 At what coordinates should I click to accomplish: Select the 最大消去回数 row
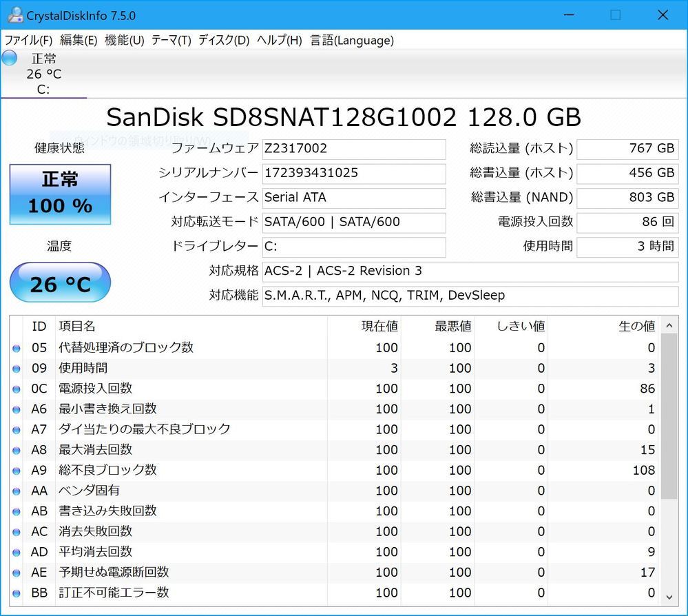[334, 450]
